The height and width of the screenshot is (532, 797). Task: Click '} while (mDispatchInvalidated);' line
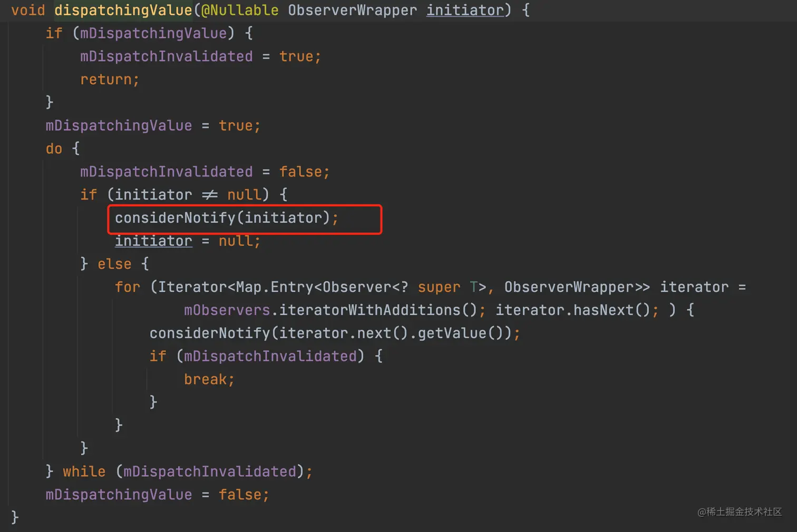coord(179,471)
